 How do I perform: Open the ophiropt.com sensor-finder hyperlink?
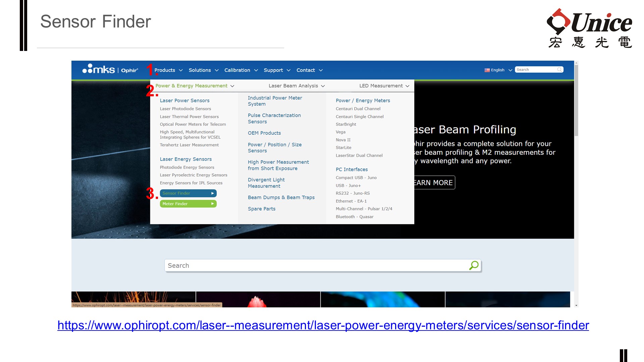pos(323,325)
